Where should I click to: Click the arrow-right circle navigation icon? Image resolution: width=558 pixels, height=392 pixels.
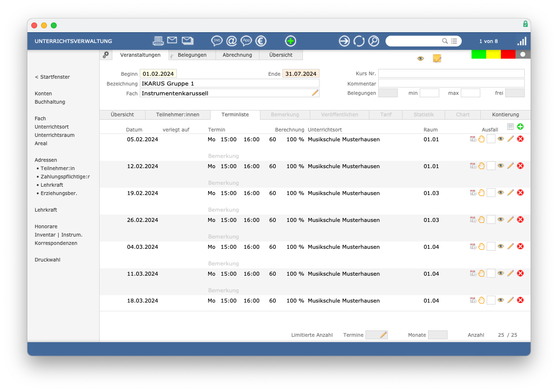344,41
